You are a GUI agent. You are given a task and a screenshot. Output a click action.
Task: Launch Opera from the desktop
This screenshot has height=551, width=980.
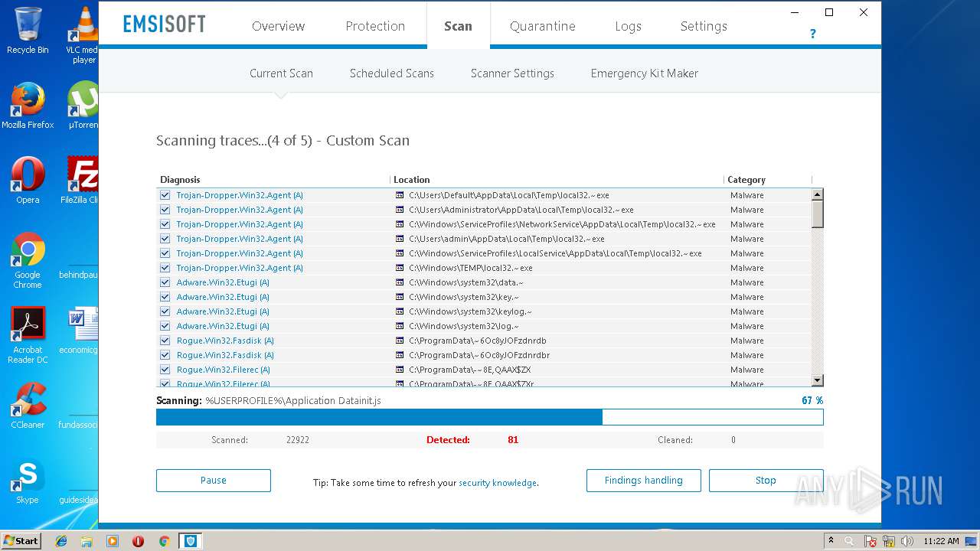(x=28, y=181)
